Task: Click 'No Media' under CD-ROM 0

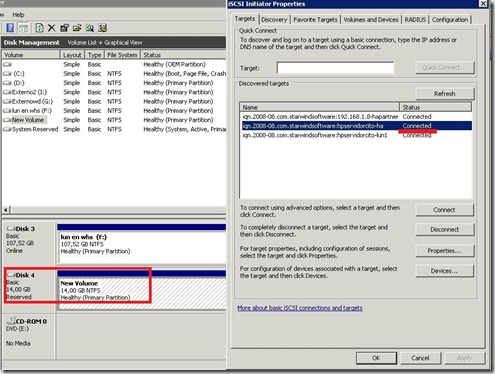Action: (x=18, y=343)
